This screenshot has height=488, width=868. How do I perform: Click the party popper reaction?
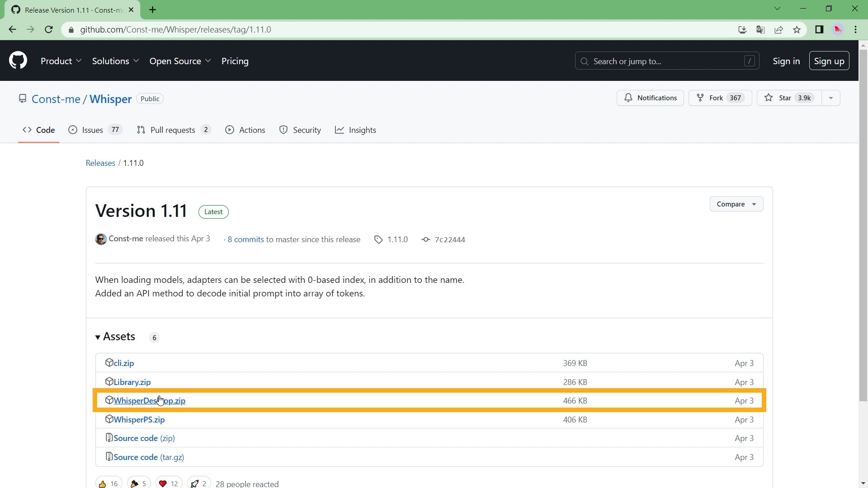(139, 483)
